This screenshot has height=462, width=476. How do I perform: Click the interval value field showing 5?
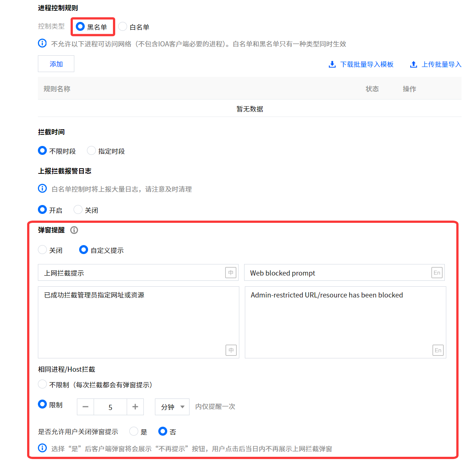click(110, 407)
